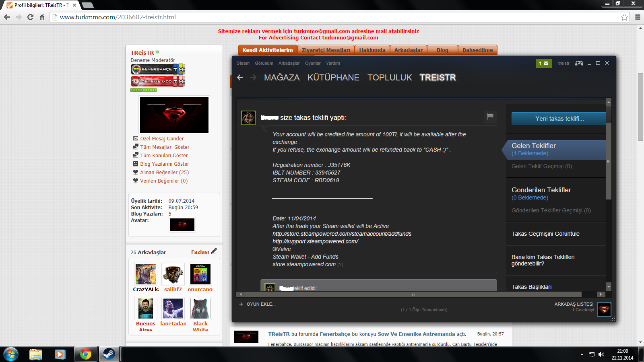Open Takas Geçmişini Görüntüle link

(545, 234)
